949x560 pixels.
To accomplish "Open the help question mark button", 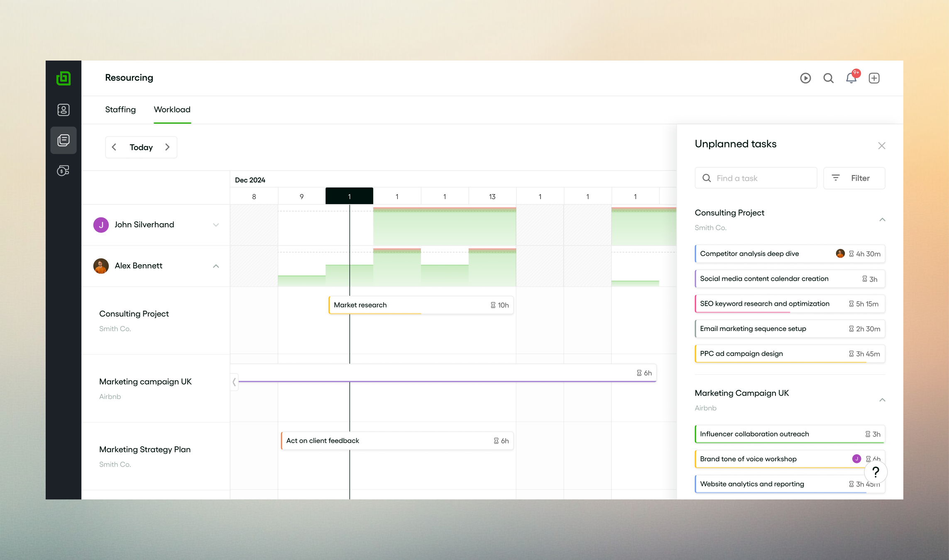I will point(876,472).
